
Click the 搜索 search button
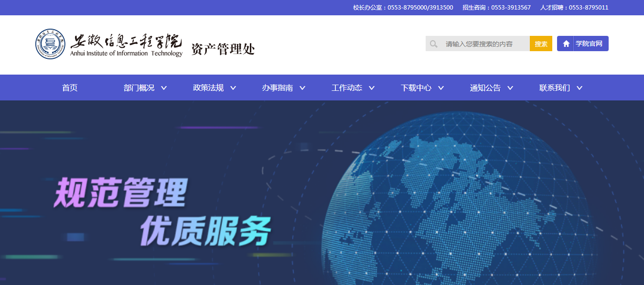[x=540, y=44]
